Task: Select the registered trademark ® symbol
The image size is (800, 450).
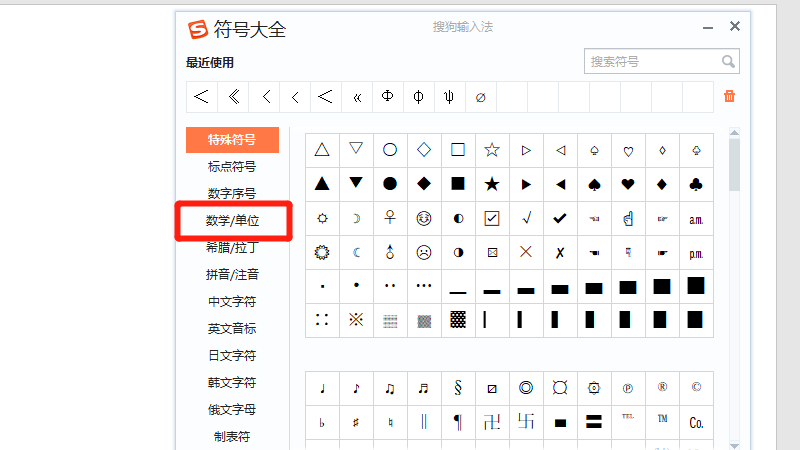Action: 662,388
